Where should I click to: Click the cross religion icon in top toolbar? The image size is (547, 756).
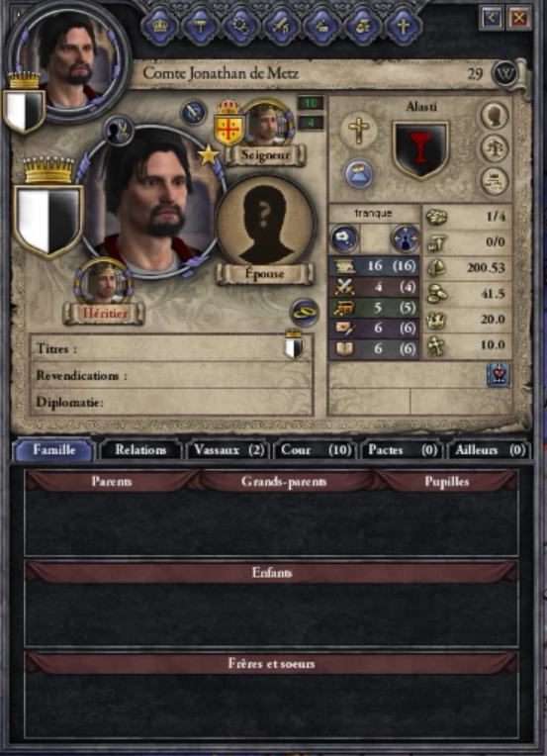[x=404, y=25]
